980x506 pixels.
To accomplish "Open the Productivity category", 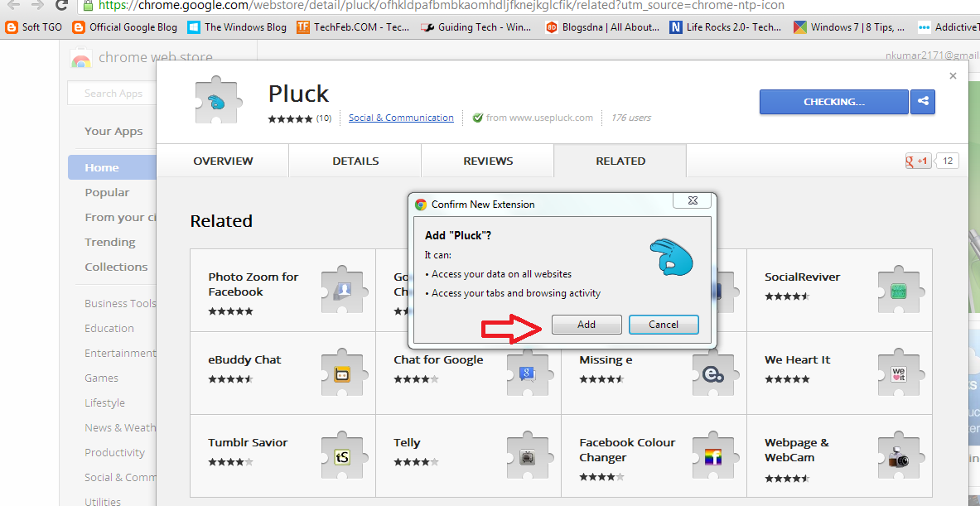I will 114,452.
